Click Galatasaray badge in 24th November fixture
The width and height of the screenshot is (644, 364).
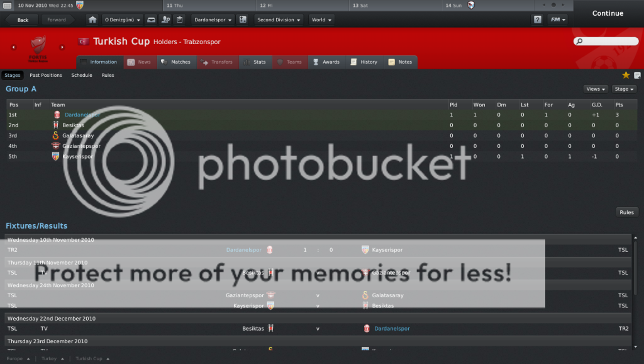365,295
